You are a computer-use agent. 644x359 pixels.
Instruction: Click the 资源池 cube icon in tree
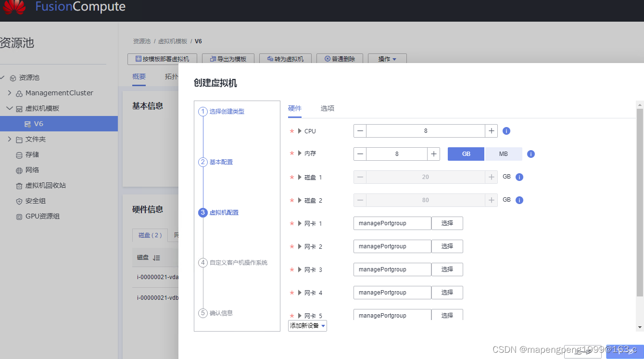tap(13, 77)
